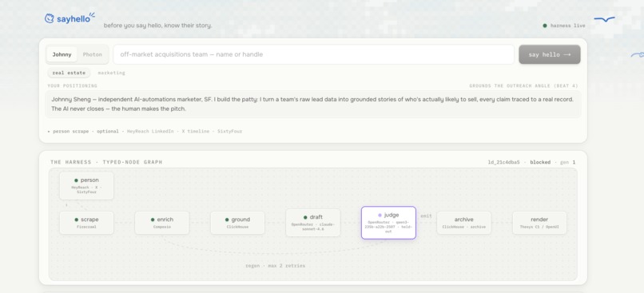The height and width of the screenshot is (293, 644).
Task: Select the highlighted judge node
Action: pos(388,223)
